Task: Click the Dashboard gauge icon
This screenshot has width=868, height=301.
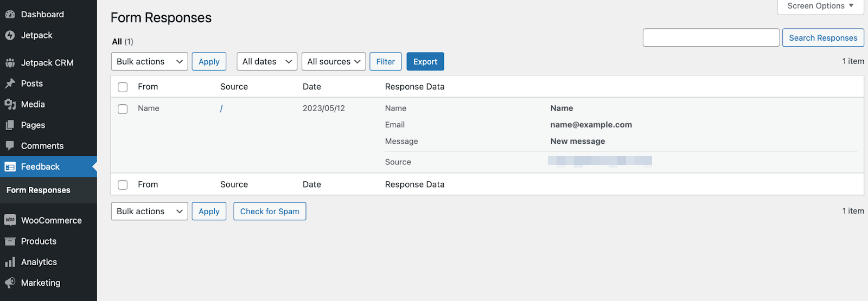Action: tap(10, 15)
